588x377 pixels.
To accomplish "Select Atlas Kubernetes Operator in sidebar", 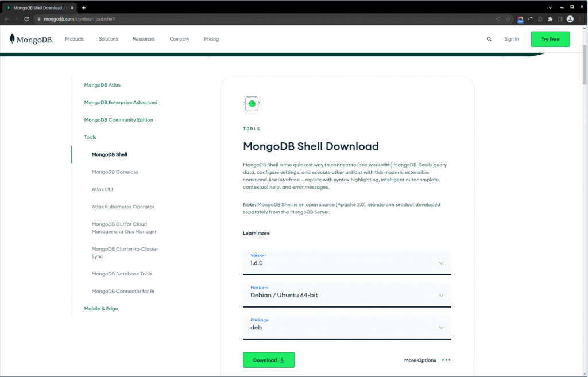I will tap(123, 207).
